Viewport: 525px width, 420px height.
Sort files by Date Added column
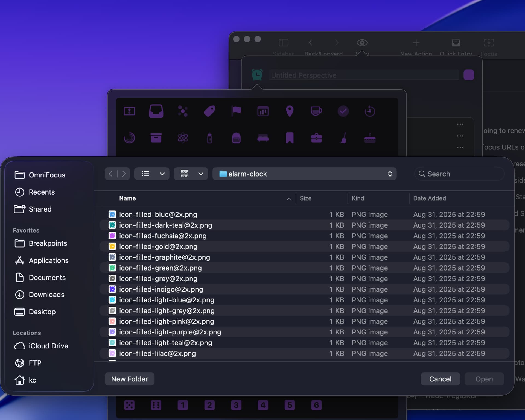pyautogui.click(x=429, y=198)
